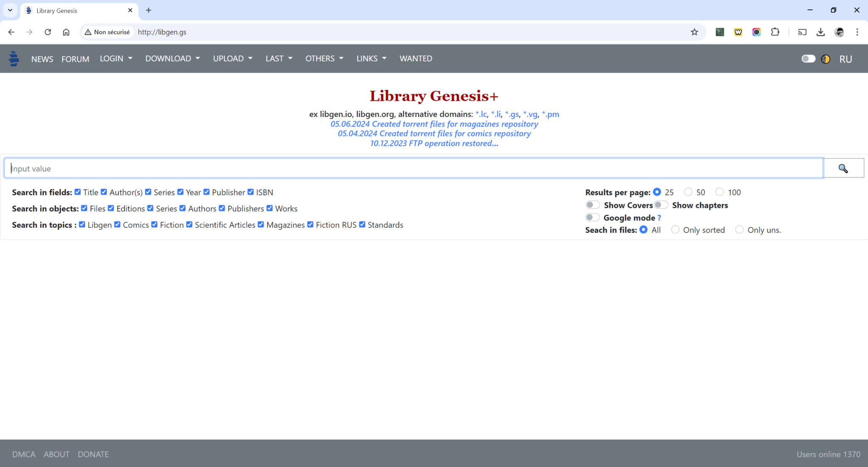The height and width of the screenshot is (467, 868).
Task: Reload the page with the refresh icon
Action: 48,32
